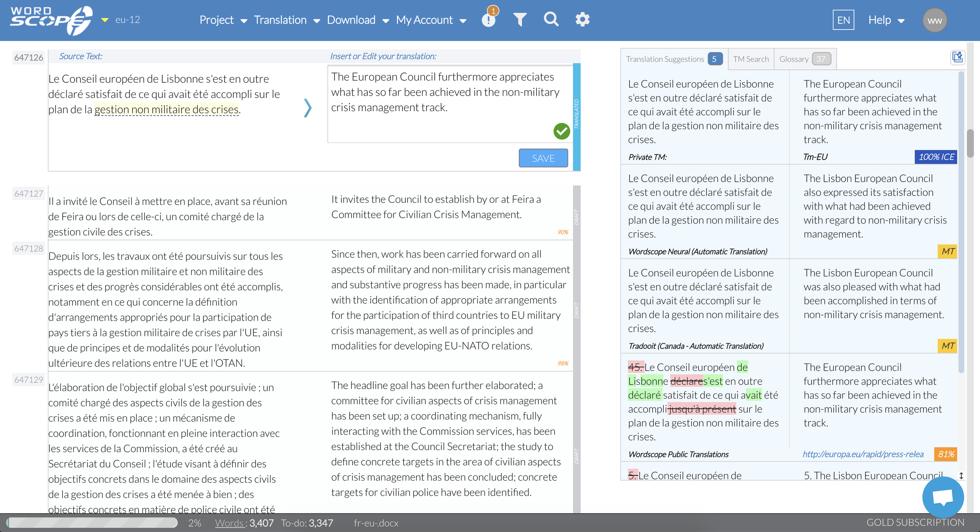Open the chat support bubble
Viewport: 980px width, 532px height.
tap(942, 496)
